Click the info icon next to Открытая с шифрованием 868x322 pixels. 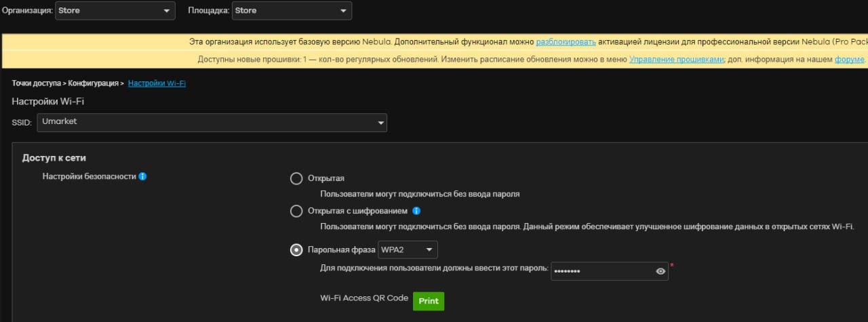416,211
